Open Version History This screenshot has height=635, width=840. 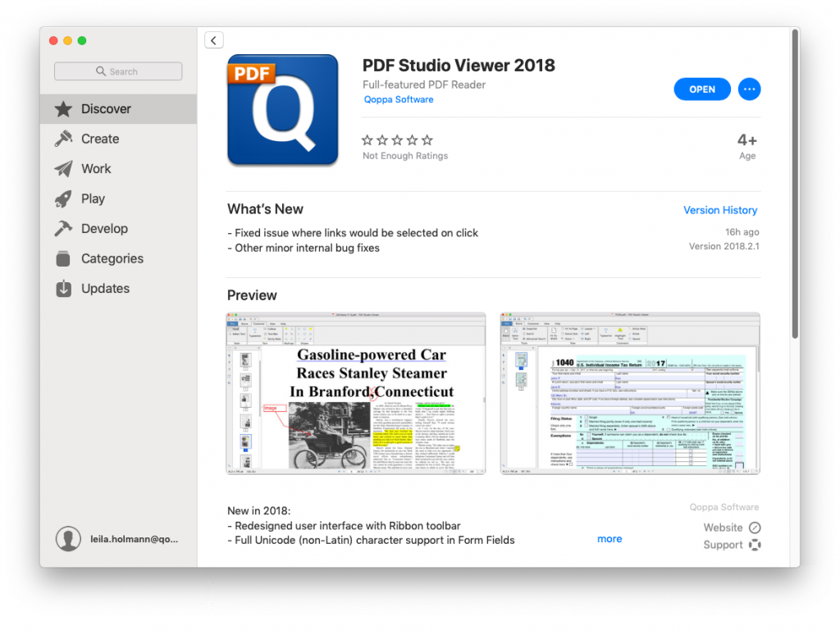pyautogui.click(x=720, y=210)
